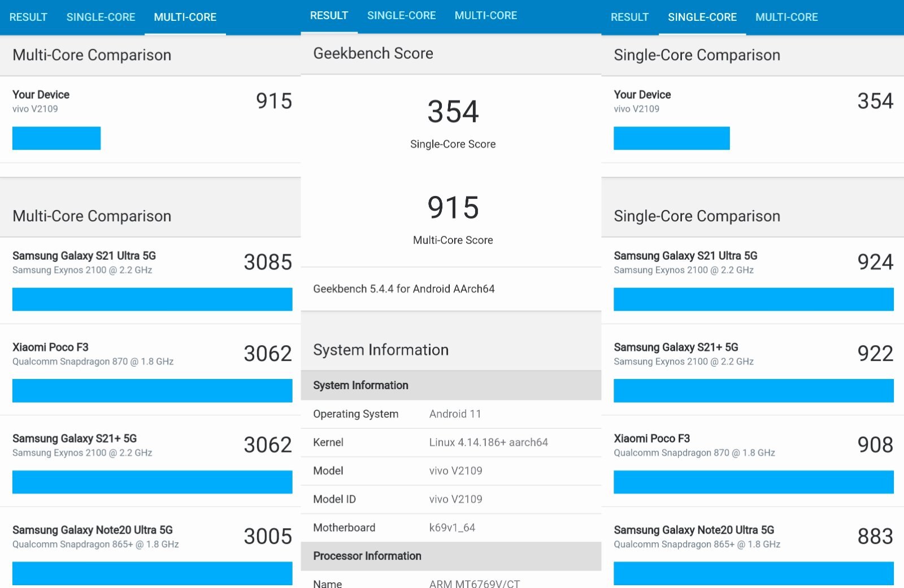Click Galaxy S21 Ultra multi-core score bar
Viewport: 904px width, 588px height.
(x=153, y=299)
